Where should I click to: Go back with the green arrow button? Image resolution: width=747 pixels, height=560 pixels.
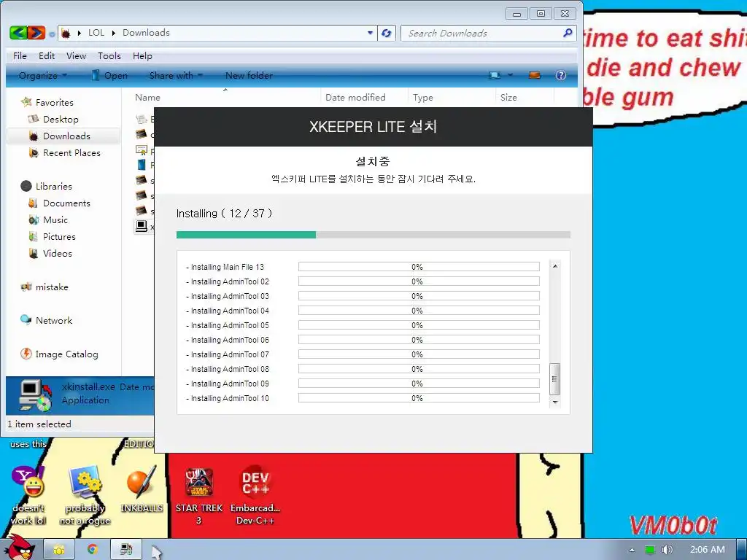[x=18, y=33]
